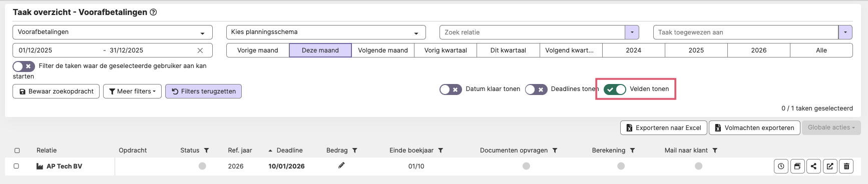Click the stacked windows icon for AP Tech BV
Viewport: 868px width, 184px height.
797,166
